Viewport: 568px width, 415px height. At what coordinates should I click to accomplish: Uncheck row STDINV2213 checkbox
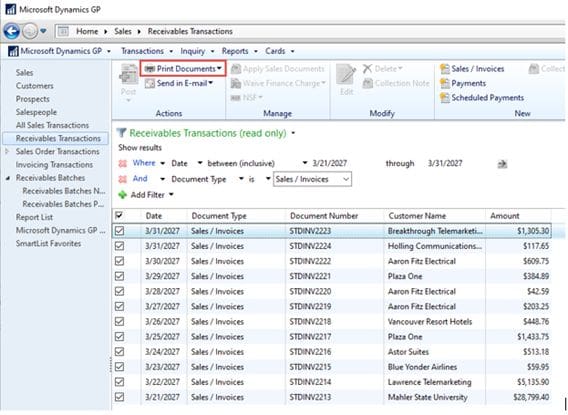(x=119, y=397)
